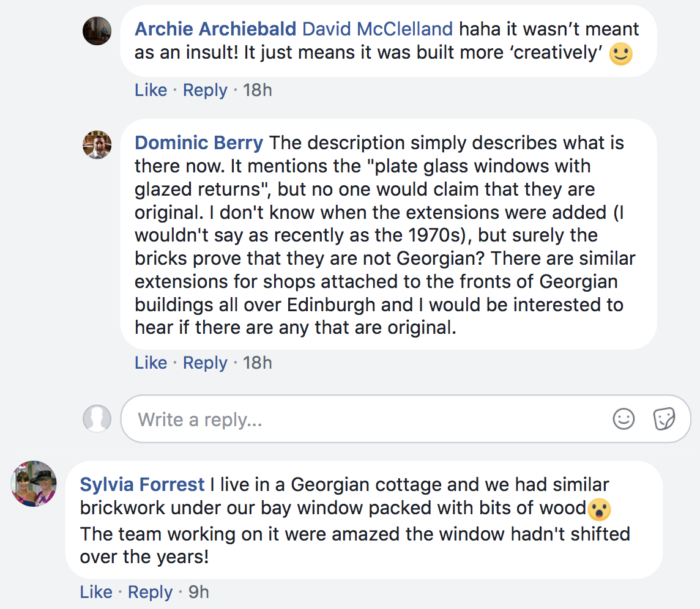Reply to Dominic Berry's comment
The height and width of the screenshot is (609, 700).
click(x=205, y=363)
